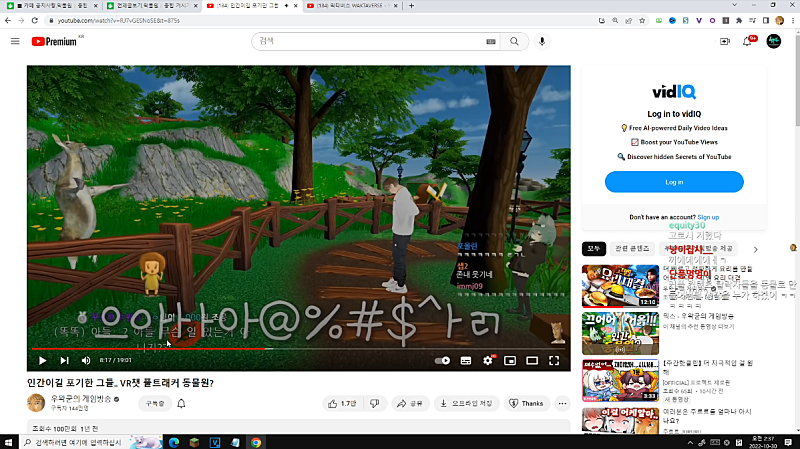Toggle subtitles with the captions button
Screen dimensions: 800x449
pos(466,360)
